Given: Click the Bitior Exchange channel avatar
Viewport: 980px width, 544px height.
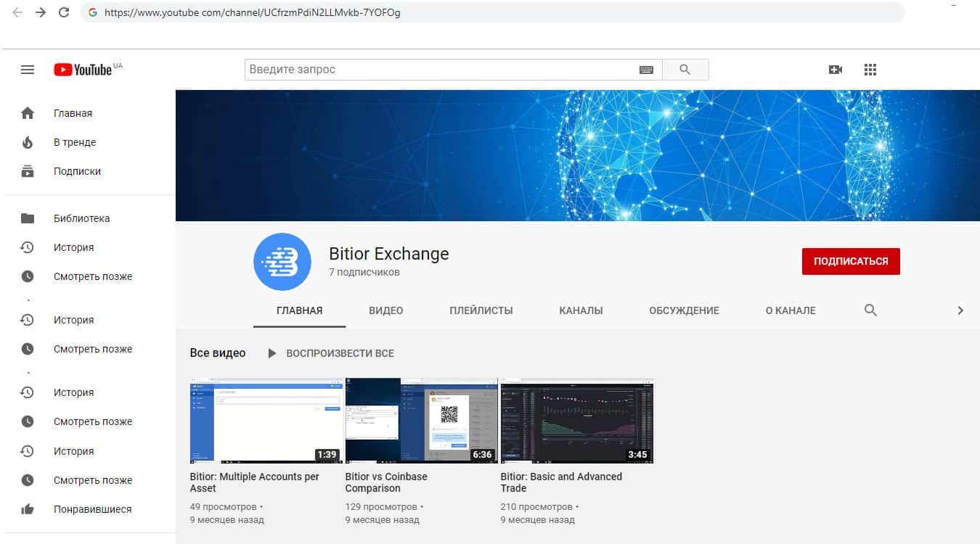Looking at the screenshot, I should pyautogui.click(x=282, y=262).
